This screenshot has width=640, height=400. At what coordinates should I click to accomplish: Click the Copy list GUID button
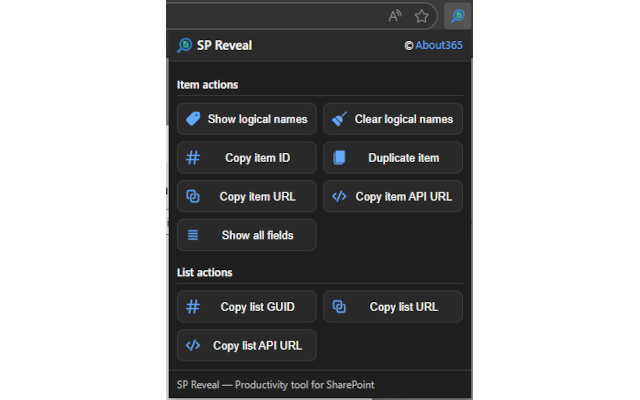click(247, 307)
